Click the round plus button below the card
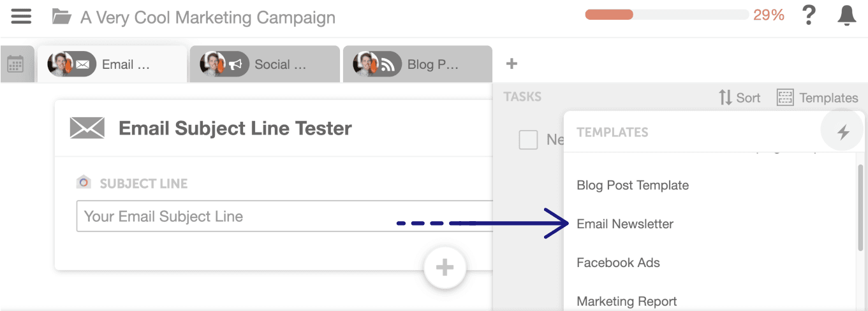Viewport: 868px width, 311px height. tap(445, 268)
